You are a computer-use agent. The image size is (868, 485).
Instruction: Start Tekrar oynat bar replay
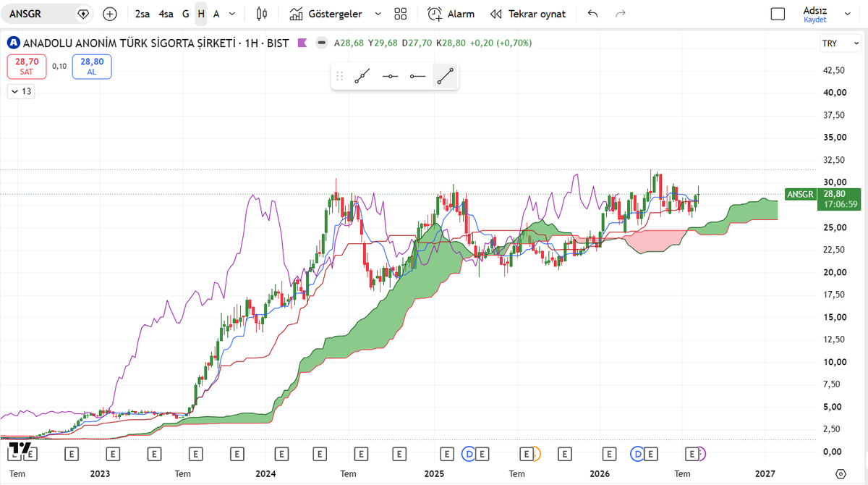[528, 14]
